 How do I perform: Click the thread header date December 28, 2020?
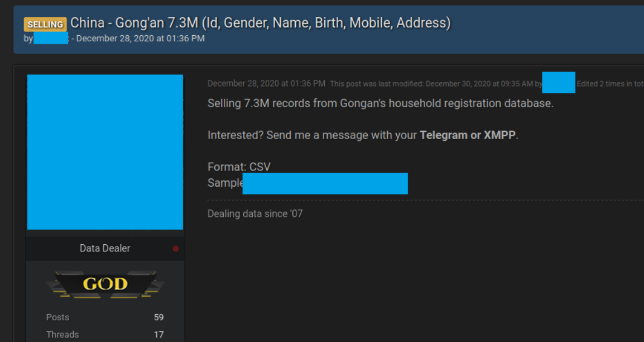(141, 39)
